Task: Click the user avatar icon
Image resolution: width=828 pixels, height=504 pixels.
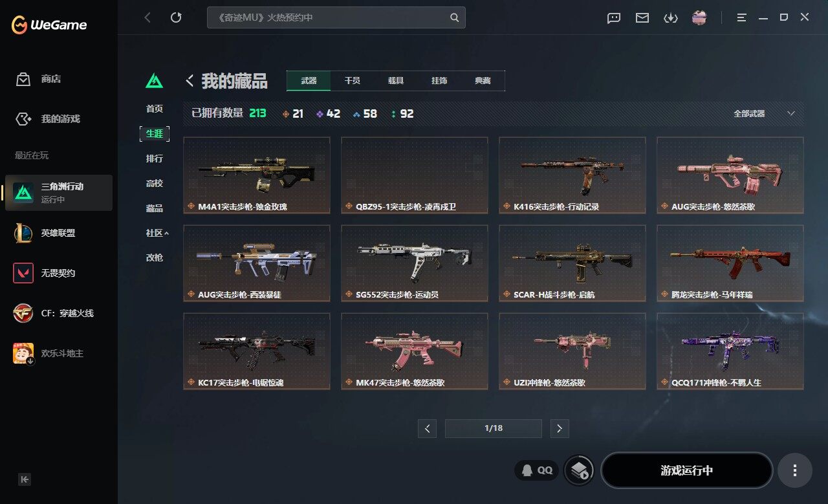Action: [699, 17]
